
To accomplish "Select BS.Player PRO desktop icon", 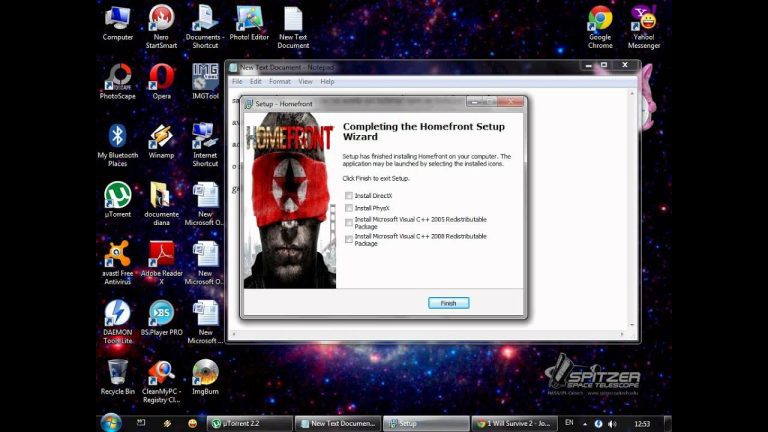I will (x=161, y=318).
